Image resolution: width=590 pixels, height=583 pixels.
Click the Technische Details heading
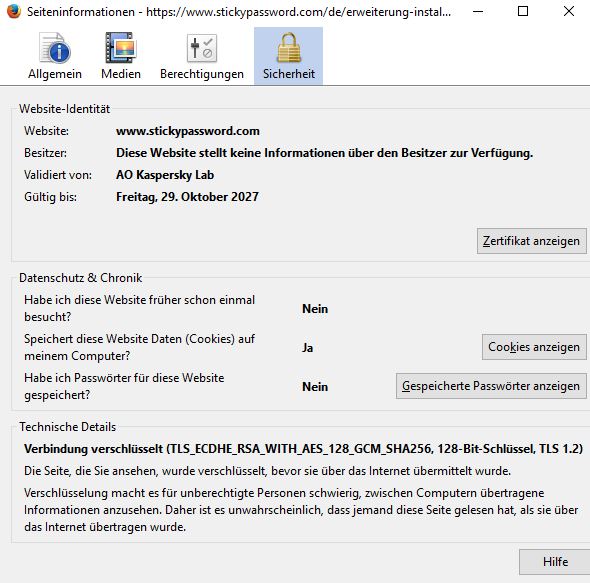coord(68,427)
